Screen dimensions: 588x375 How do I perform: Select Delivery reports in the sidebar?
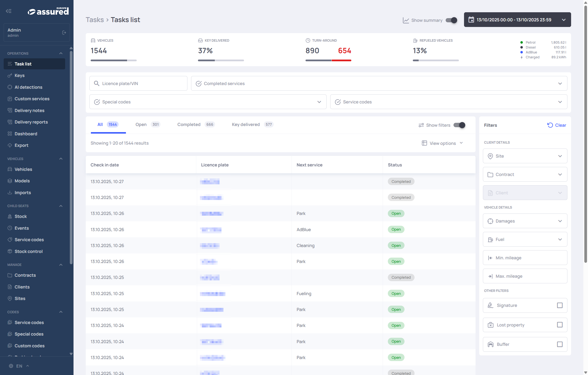click(x=31, y=122)
